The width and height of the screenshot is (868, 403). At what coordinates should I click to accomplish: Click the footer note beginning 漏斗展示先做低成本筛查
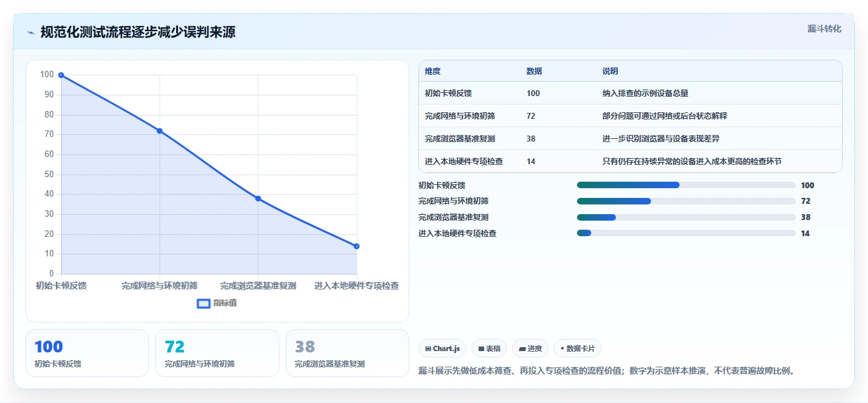point(607,371)
